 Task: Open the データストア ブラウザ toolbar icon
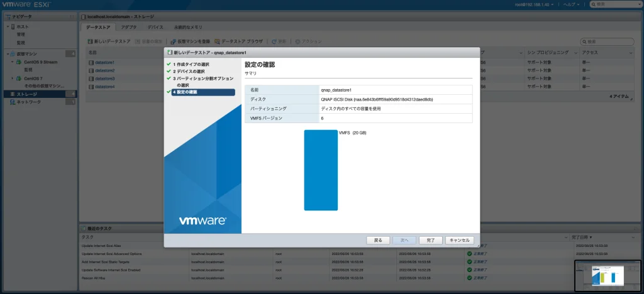(x=217, y=41)
